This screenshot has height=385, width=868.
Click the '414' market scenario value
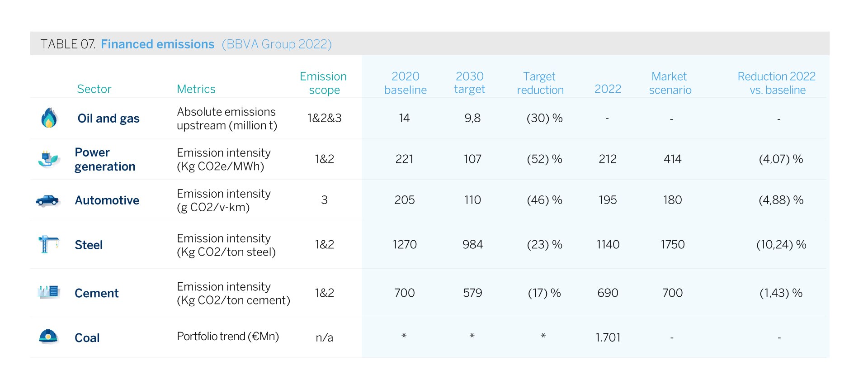(x=672, y=159)
